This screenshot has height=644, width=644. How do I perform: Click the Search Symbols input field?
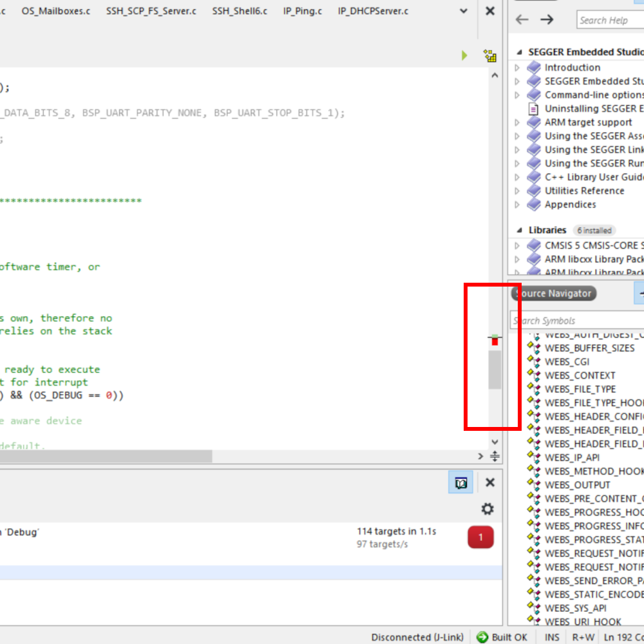coord(576,321)
